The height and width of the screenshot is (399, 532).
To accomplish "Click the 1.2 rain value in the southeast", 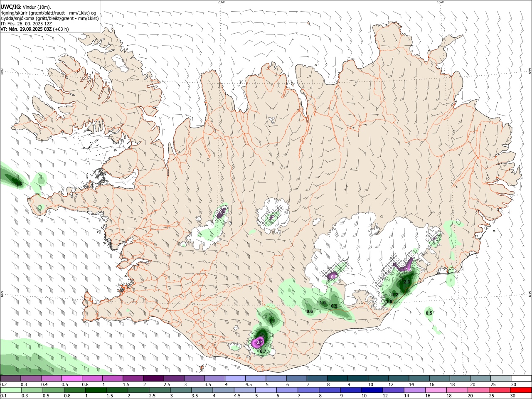I will [395, 295].
